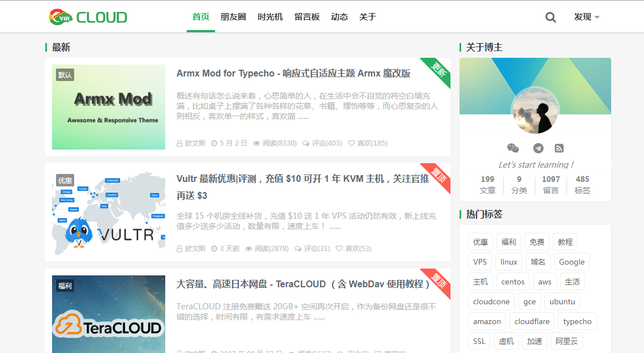Click the 1097 留言 stat
644x353 pixels.
click(x=551, y=185)
